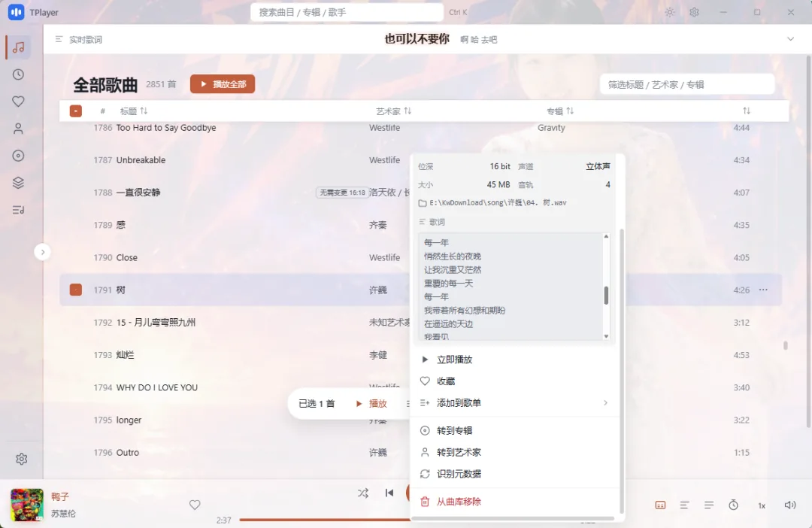The height and width of the screenshot is (528, 812).
Task: Toggle the select-all checkbox in header
Action: tap(76, 111)
